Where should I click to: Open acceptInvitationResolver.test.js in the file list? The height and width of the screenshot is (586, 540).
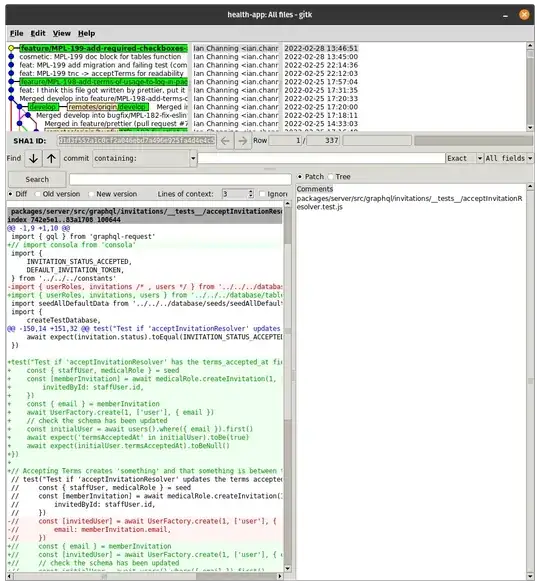click(409, 203)
